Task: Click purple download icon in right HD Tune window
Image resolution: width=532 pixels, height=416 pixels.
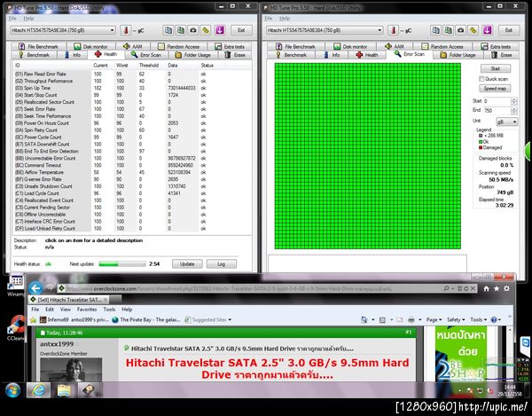Action: click(x=487, y=30)
